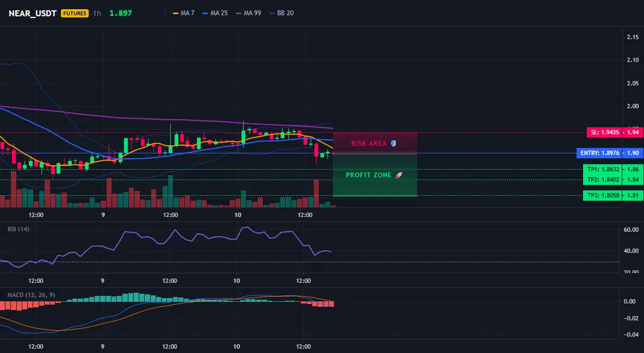Image resolution: width=644 pixels, height=353 pixels.
Task: Click the 2.15 price axis value
Action: tap(633, 37)
